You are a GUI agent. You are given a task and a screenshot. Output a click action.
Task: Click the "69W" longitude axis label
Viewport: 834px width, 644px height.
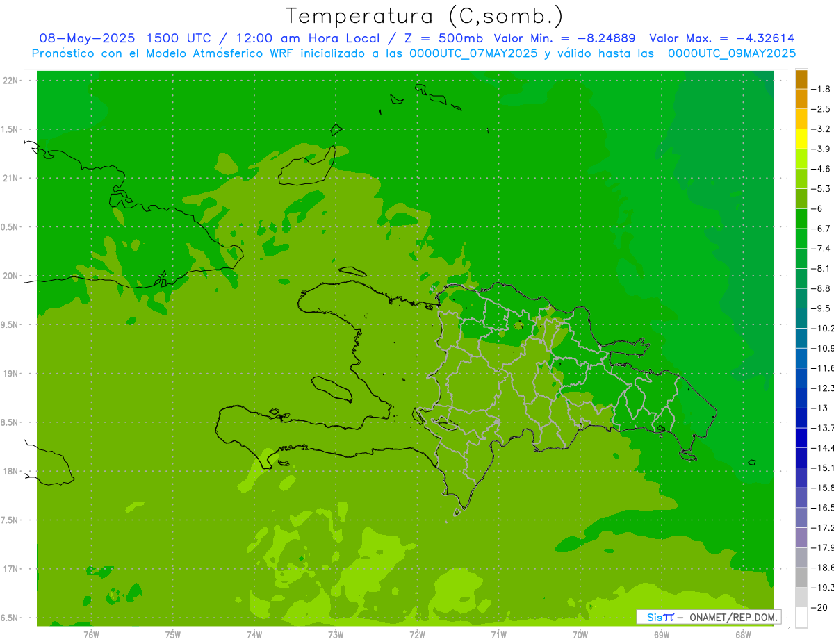[662, 635]
